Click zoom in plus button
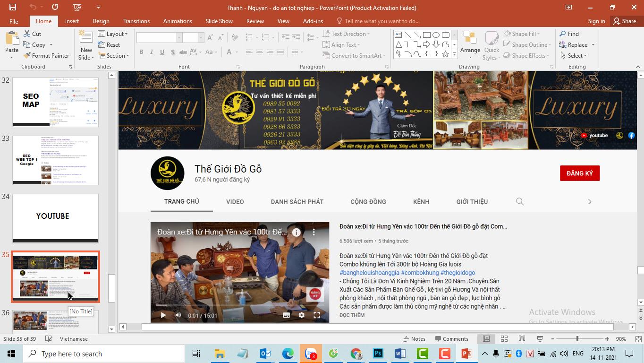Viewport: 644px width, 363px height. pos(607,338)
